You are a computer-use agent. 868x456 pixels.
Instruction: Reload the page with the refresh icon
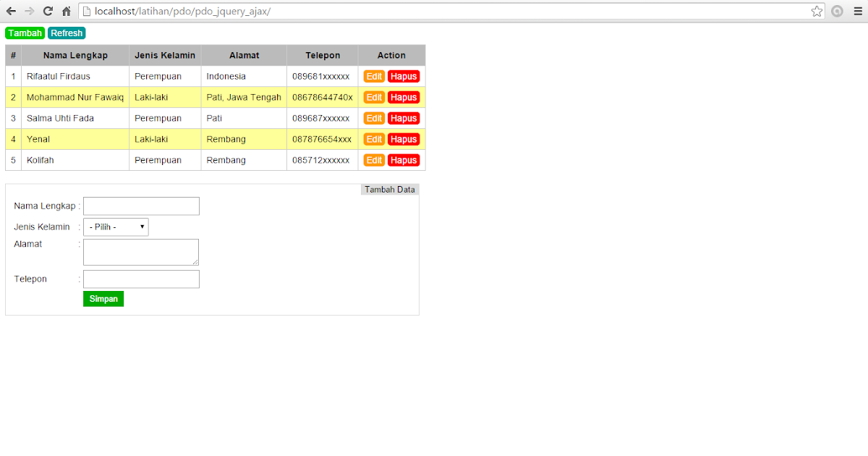point(48,11)
